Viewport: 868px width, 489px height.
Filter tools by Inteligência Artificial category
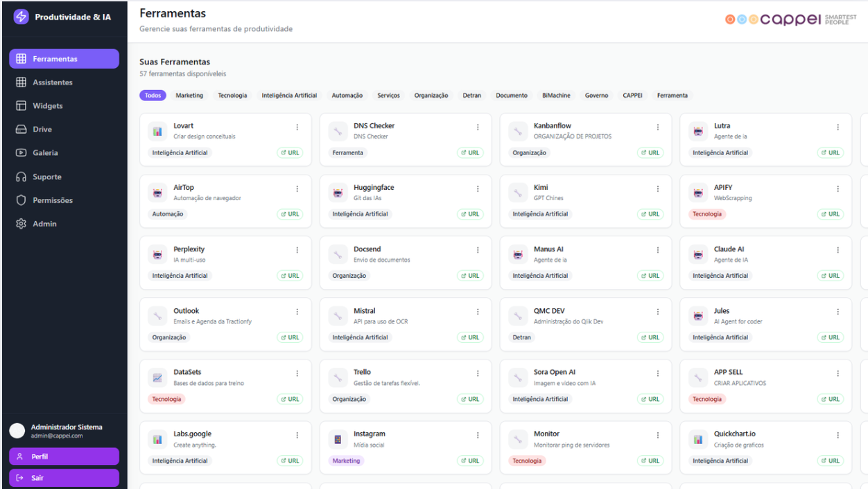tap(289, 96)
